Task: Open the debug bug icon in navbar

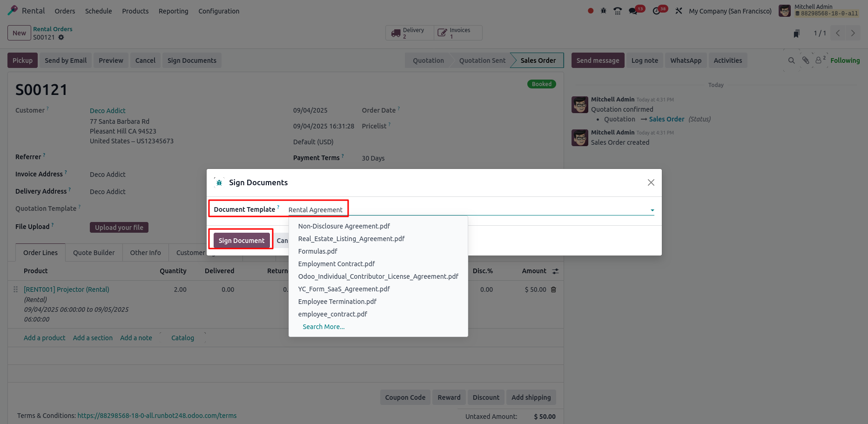Action: [x=604, y=11]
